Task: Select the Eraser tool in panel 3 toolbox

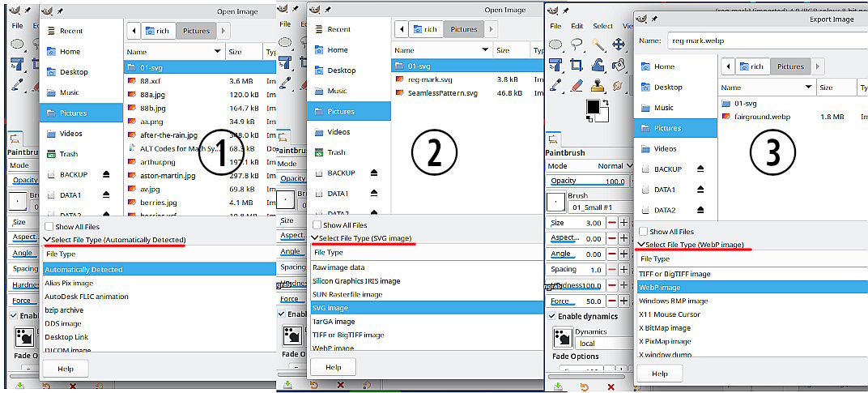Action: (577, 85)
